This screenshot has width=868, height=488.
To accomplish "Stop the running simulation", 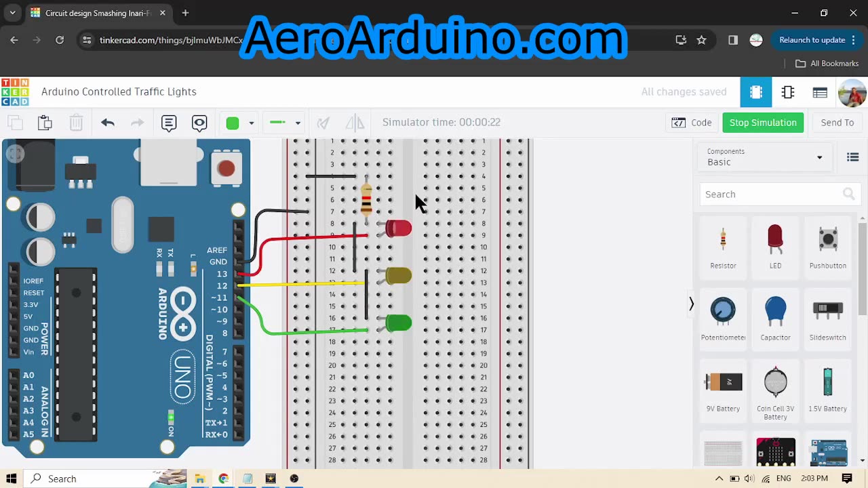I will click(763, 123).
